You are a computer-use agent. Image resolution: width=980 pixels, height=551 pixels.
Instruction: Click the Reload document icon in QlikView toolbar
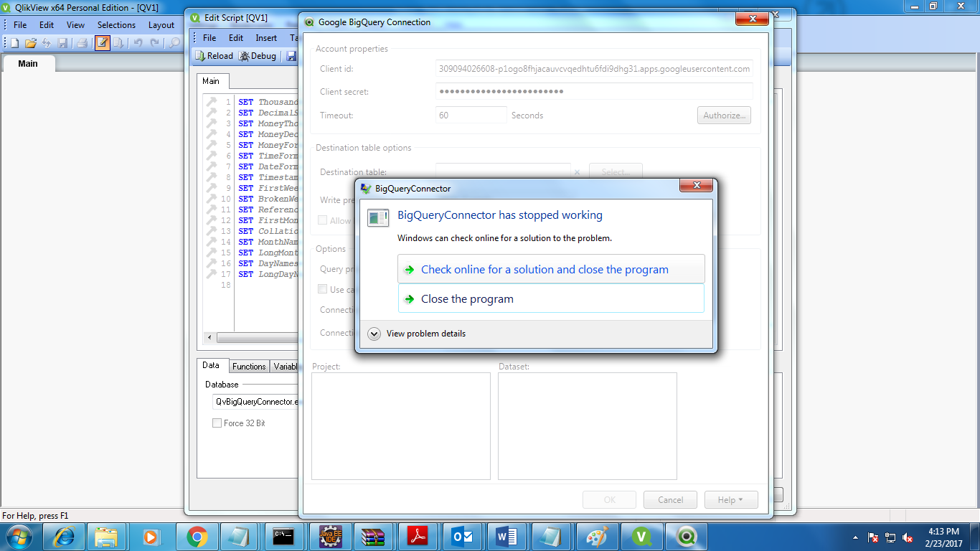click(x=118, y=43)
